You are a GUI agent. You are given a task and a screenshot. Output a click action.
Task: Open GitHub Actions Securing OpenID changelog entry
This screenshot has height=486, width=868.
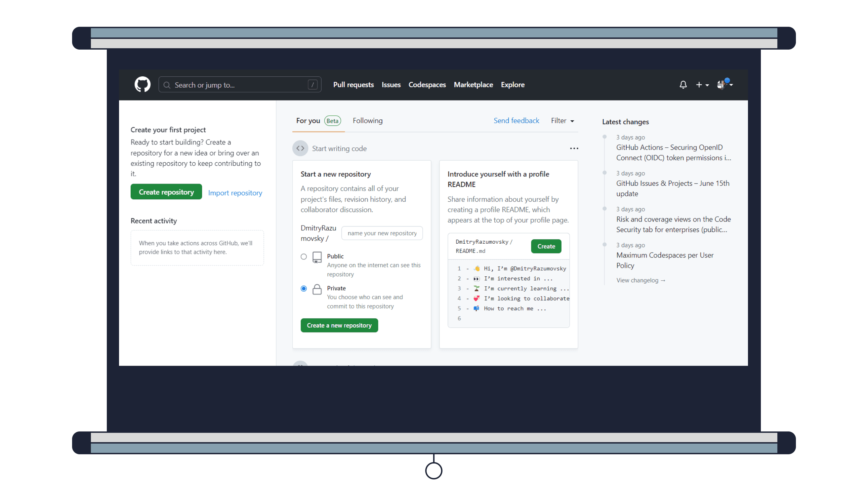(673, 152)
